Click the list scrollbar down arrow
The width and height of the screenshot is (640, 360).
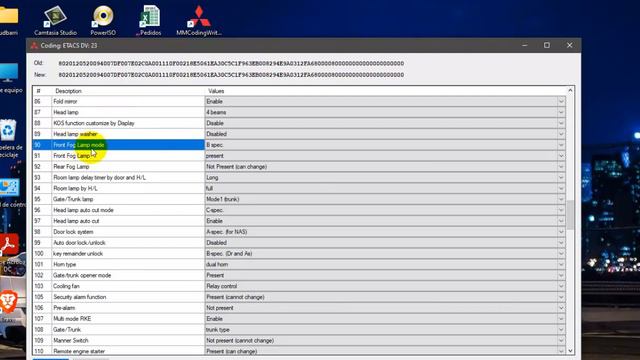[x=570, y=351]
